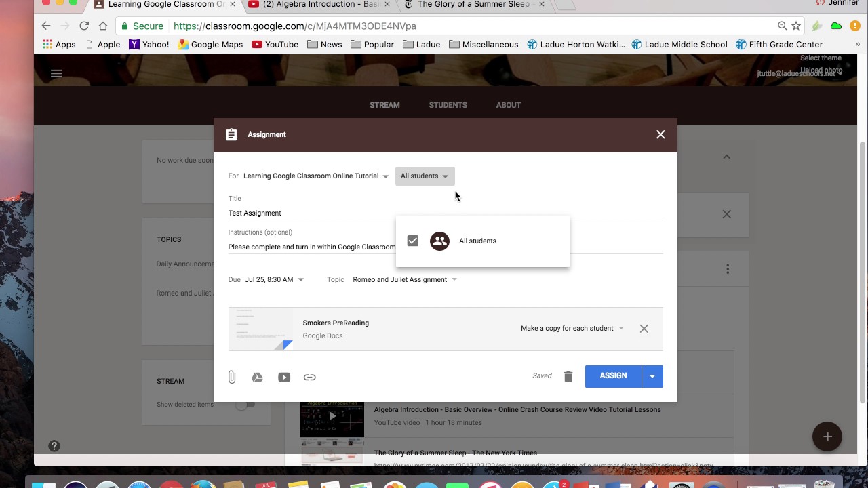
Task: Open the Smokers PreReading document thumbnail
Action: click(261, 329)
